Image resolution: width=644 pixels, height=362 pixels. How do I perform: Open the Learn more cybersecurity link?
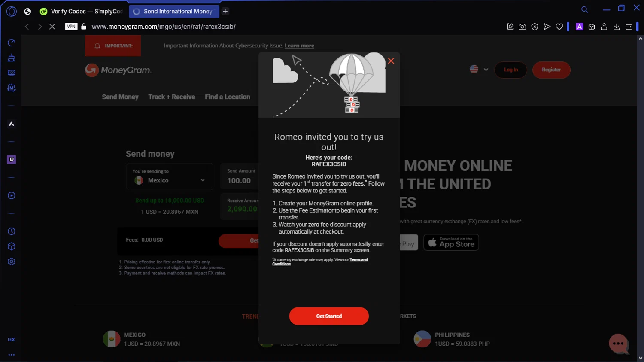tap(299, 46)
